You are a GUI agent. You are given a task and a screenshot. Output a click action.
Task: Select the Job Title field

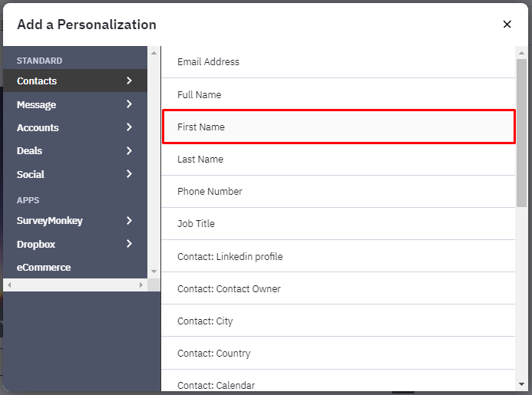[339, 224]
